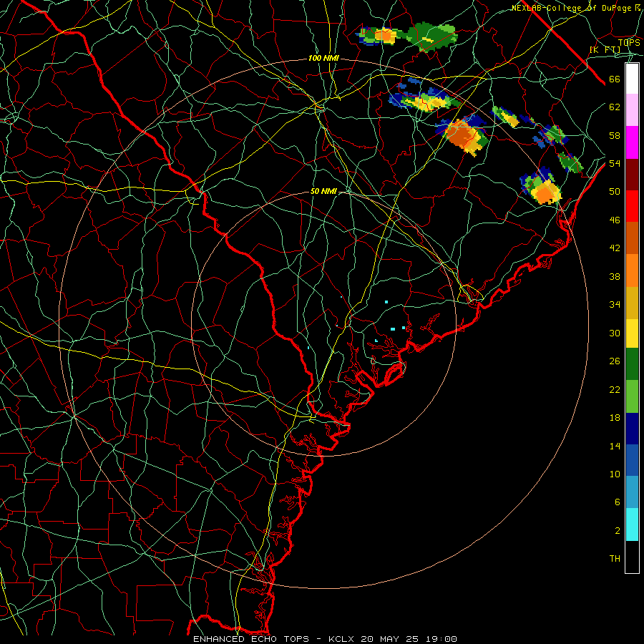The height and width of the screenshot is (644, 644).
Task: Pick the magenta legend swatch
Action: point(632,142)
